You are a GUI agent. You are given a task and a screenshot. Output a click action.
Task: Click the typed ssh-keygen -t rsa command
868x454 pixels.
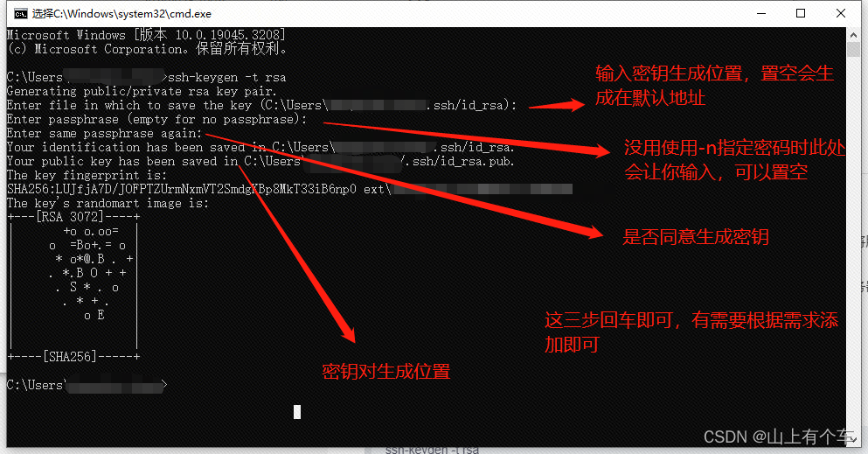coord(227,78)
